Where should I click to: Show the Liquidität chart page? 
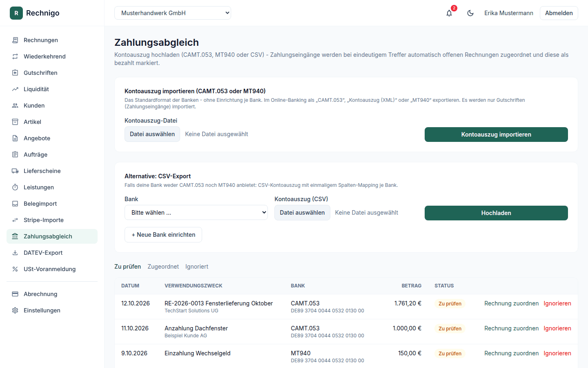pos(52,89)
